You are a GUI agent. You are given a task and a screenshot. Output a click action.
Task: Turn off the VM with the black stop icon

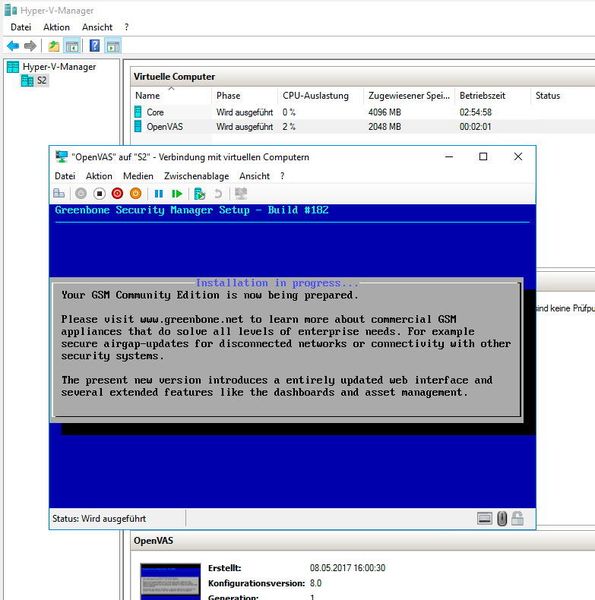(x=99, y=194)
